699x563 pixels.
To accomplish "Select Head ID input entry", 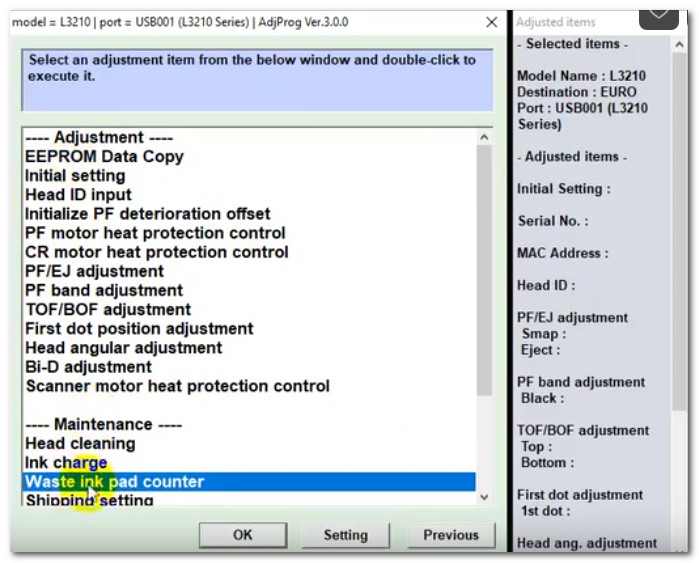I will [x=78, y=195].
